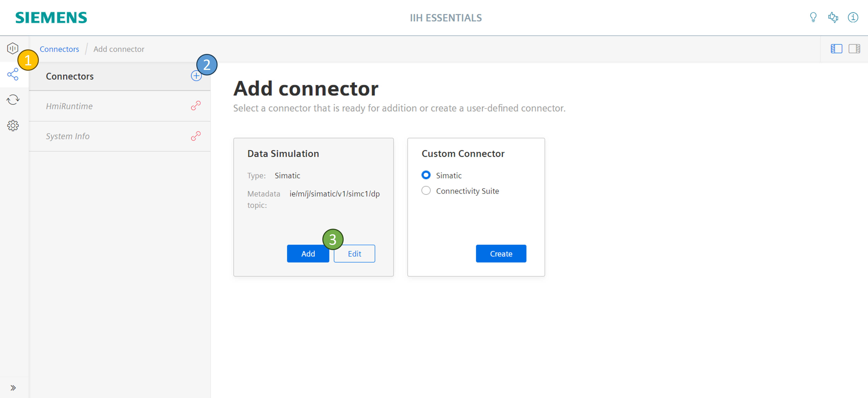Select System Info in connectors list
868x398 pixels.
[68, 136]
